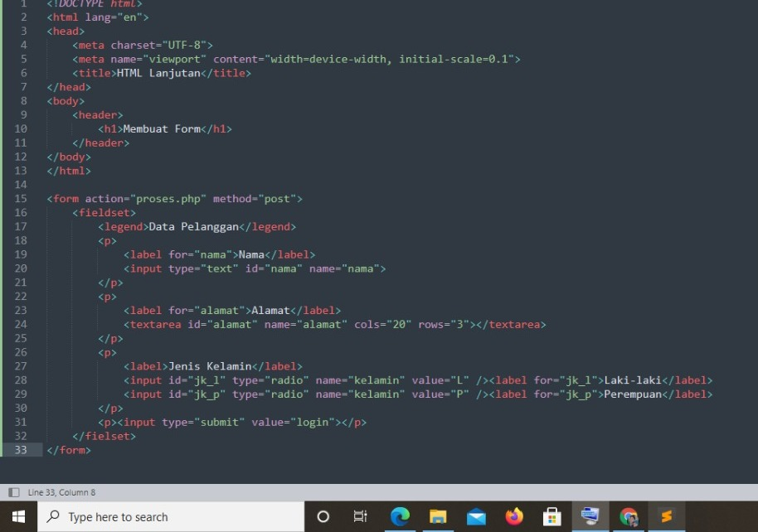Open Microsoft Edge from the taskbar
Screen dimensions: 758x532
(x=401, y=517)
